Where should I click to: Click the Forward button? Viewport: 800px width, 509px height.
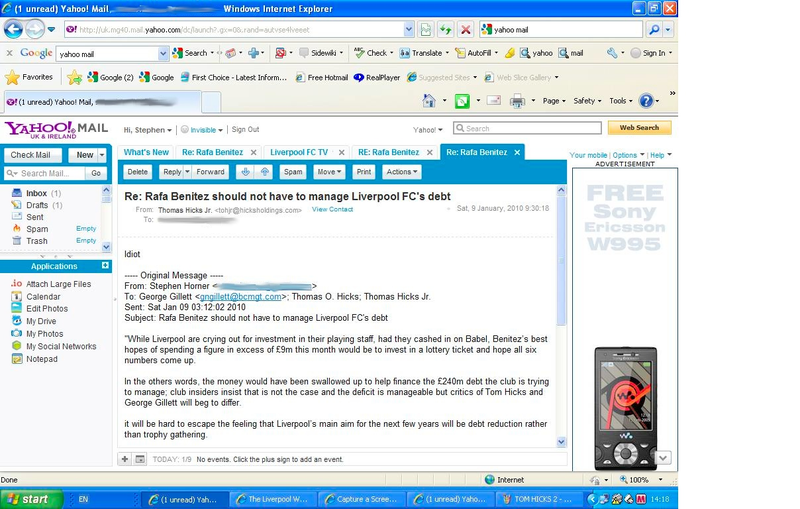[x=210, y=172]
